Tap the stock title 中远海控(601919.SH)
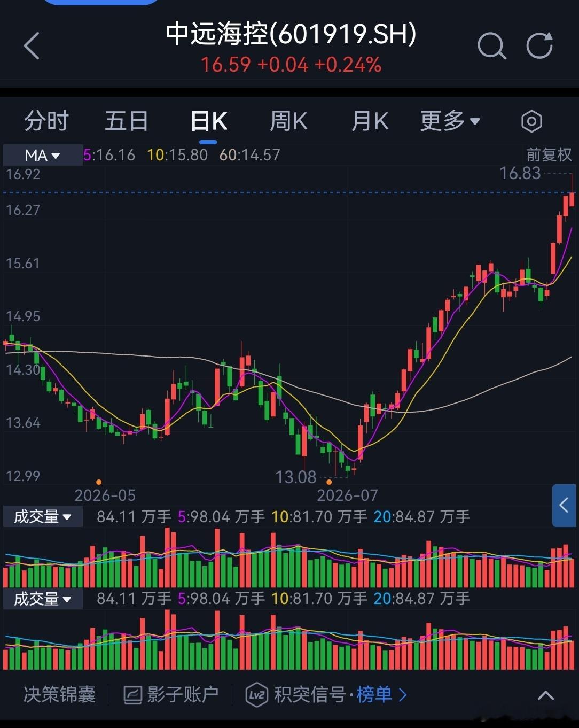The height and width of the screenshot is (728, 579). tap(291, 35)
